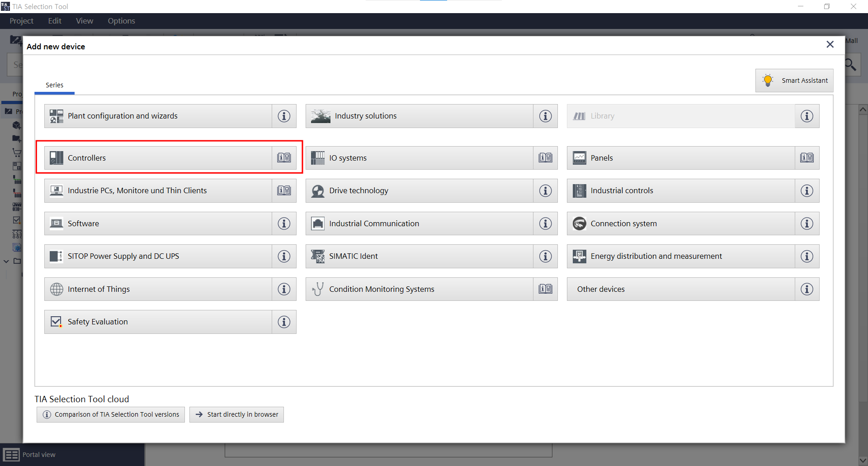Image resolution: width=868 pixels, height=466 pixels.
Task: Open info for Plant configuration and wizards
Action: [284, 116]
